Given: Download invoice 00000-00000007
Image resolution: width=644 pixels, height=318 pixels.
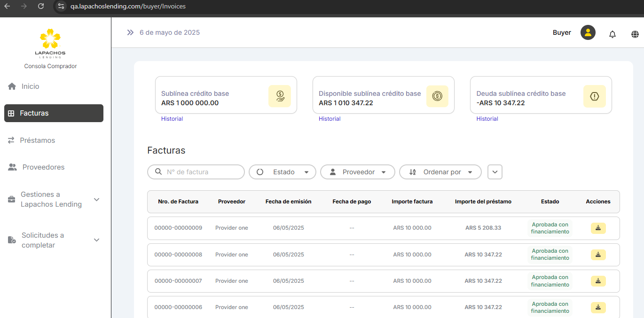Looking at the screenshot, I should tap(598, 281).
